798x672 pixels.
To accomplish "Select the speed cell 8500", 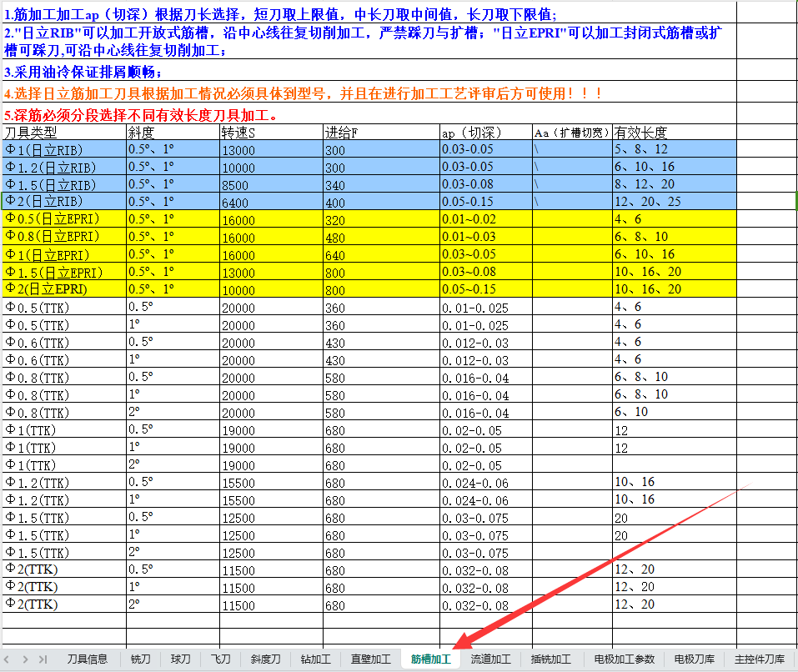I will (x=271, y=184).
